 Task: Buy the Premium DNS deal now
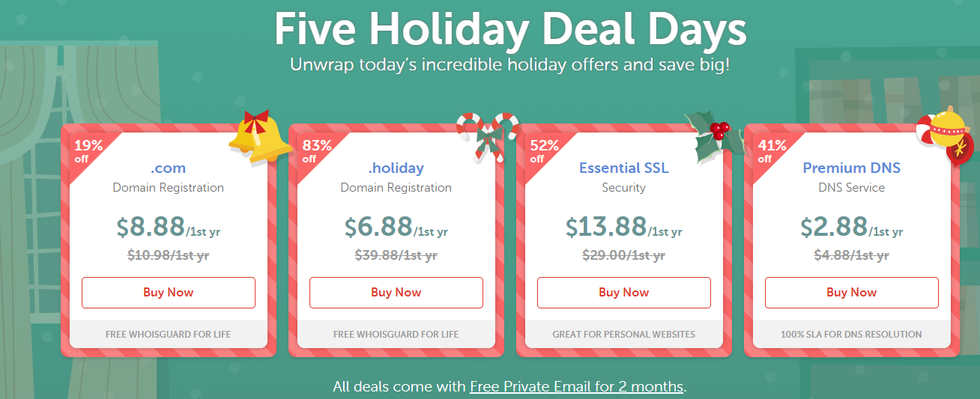[x=852, y=293]
